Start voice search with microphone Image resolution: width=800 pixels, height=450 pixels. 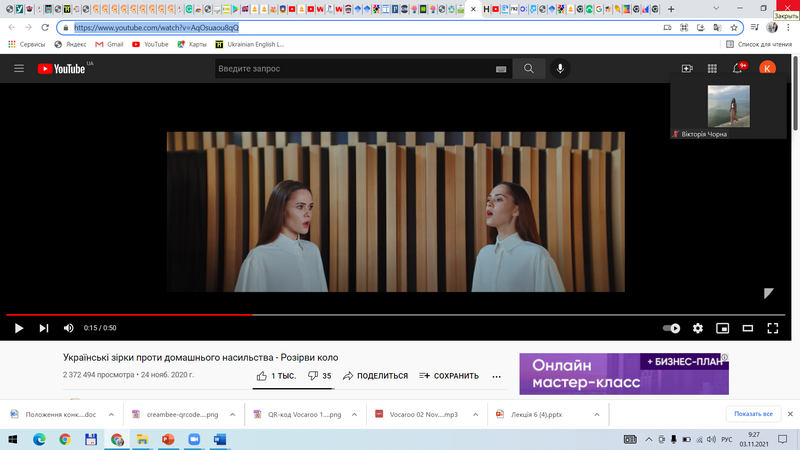560,68
